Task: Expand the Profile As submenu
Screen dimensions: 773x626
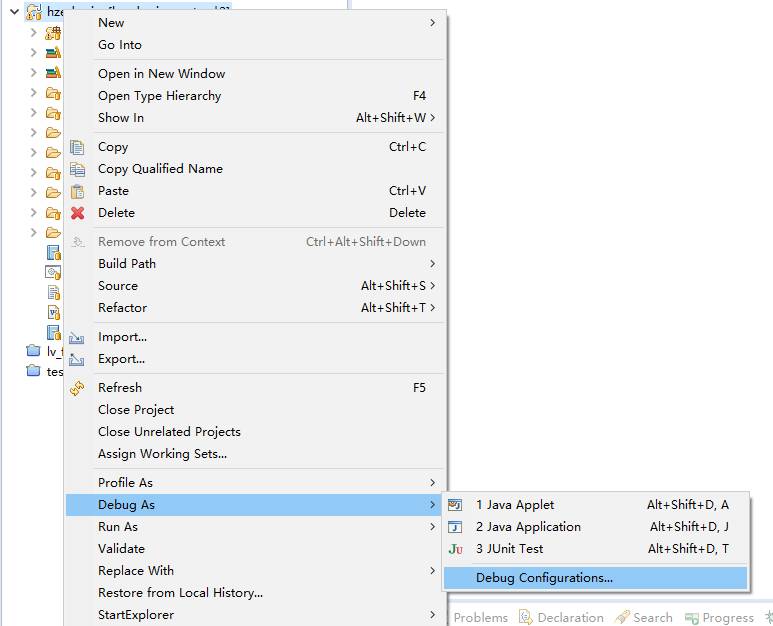Action: click(255, 483)
